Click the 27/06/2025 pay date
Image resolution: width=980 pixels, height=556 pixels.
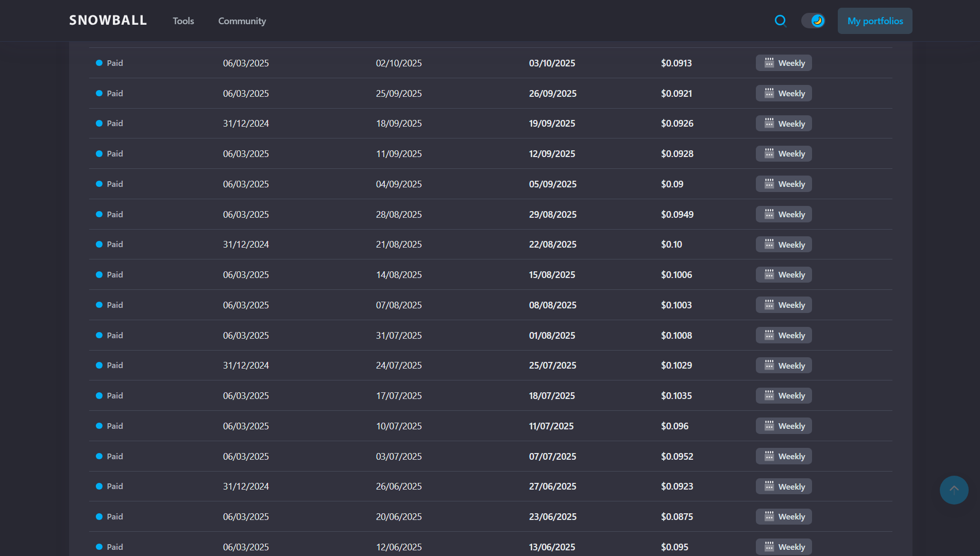pyautogui.click(x=552, y=486)
